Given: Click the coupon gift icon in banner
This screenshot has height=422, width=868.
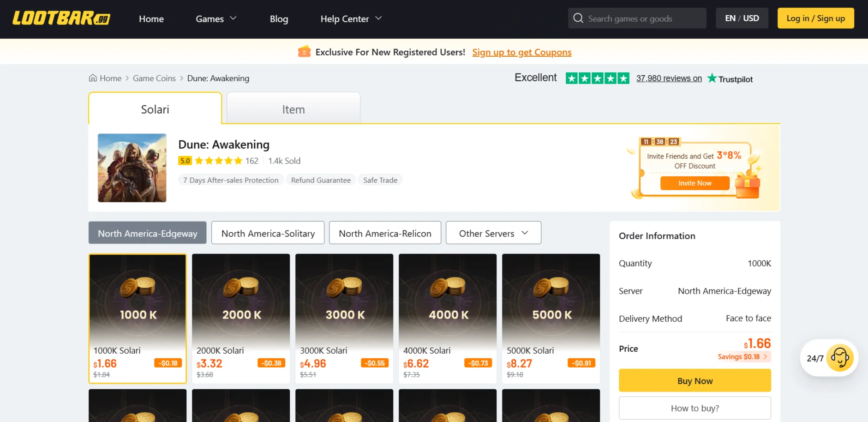Looking at the screenshot, I should [304, 52].
